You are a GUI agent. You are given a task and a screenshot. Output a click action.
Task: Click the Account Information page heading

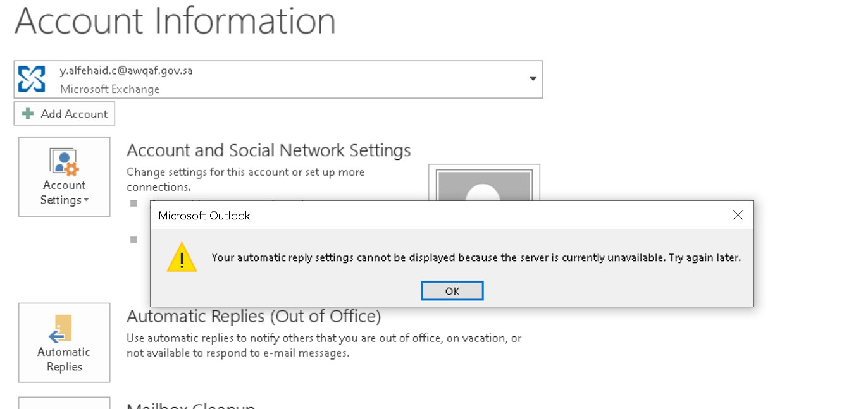(175, 20)
